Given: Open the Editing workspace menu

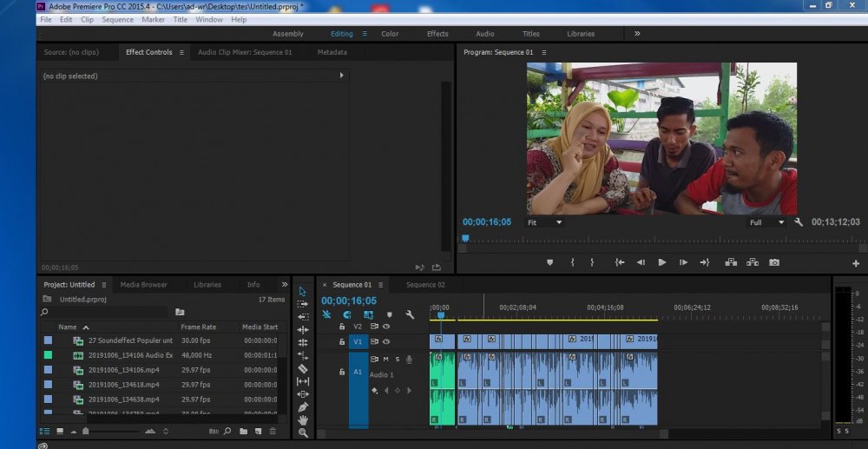Looking at the screenshot, I should [x=365, y=34].
